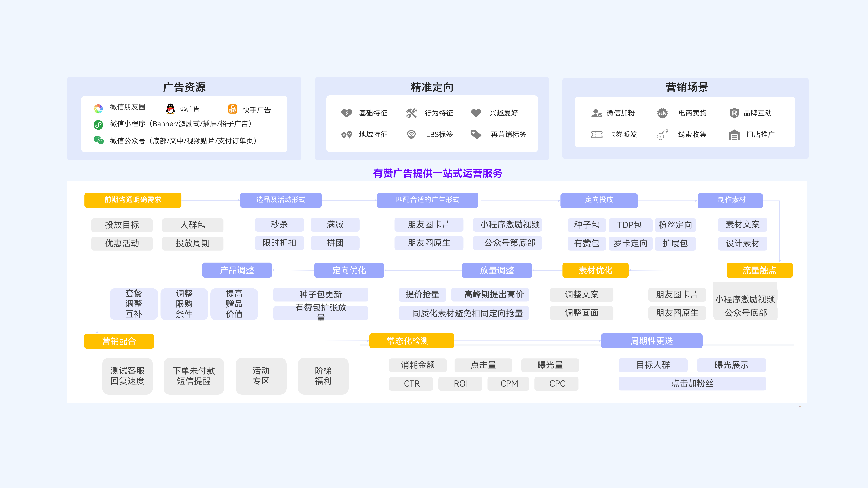868x488 pixels.
Task: Select the 种子包更新 tag
Action: [321, 295]
